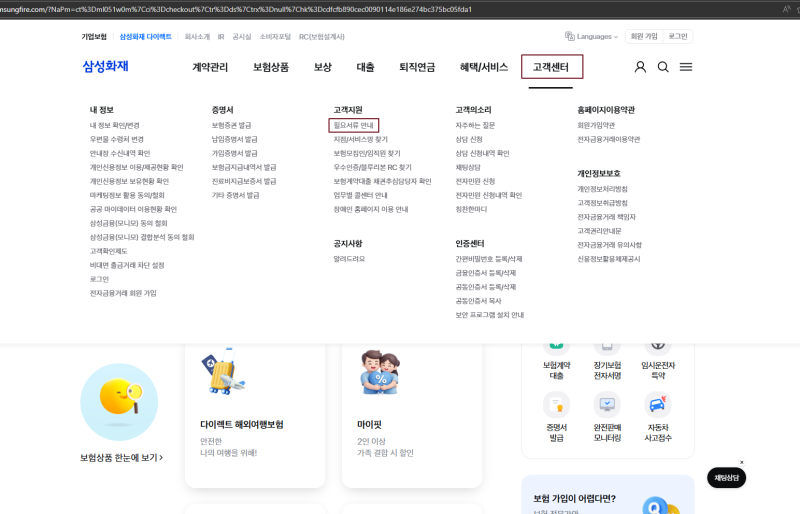The height and width of the screenshot is (514, 800).
Task: Click the 장기보험 전자서명 icon
Action: point(607,349)
